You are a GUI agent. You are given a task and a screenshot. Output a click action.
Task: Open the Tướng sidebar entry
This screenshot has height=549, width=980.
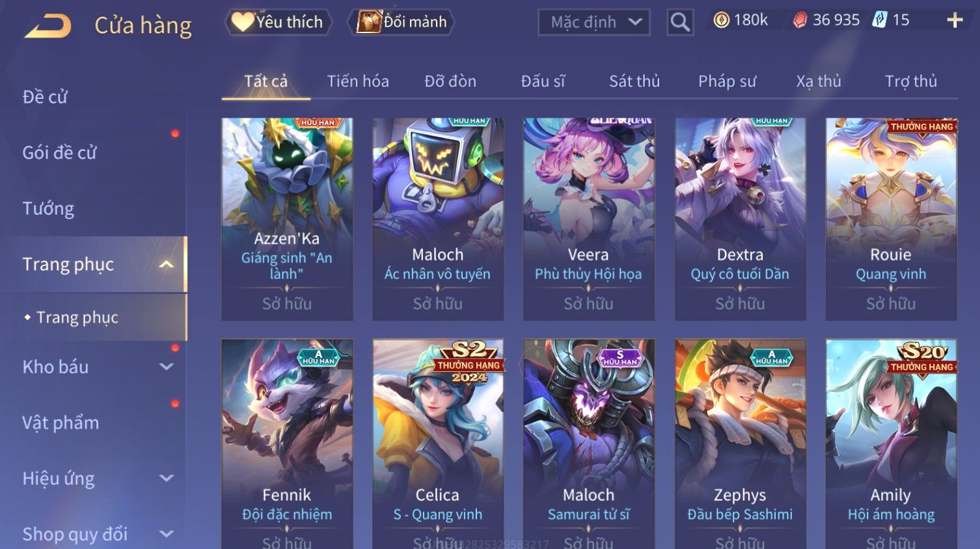[x=48, y=209]
